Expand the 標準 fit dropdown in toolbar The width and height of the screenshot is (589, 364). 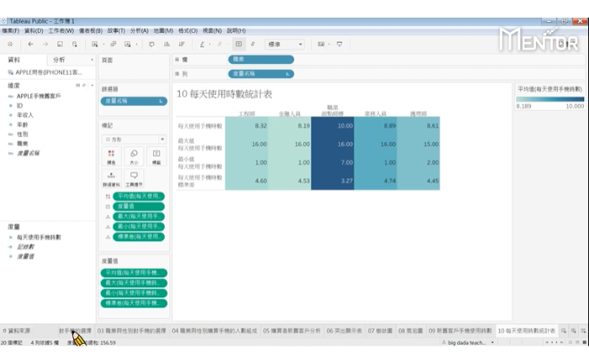click(x=285, y=44)
